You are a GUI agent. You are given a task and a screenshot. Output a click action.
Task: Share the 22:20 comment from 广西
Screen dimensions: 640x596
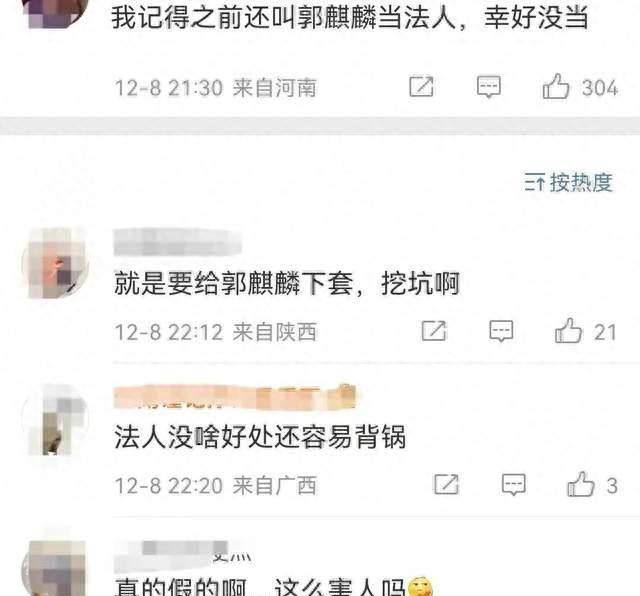click(446, 484)
